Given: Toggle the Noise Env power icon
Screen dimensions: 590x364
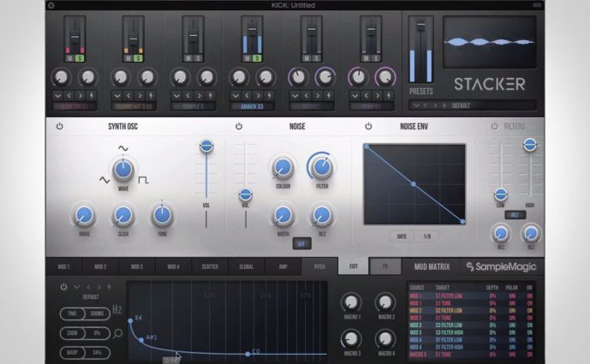Looking at the screenshot, I should pyautogui.click(x=368, y=127).
